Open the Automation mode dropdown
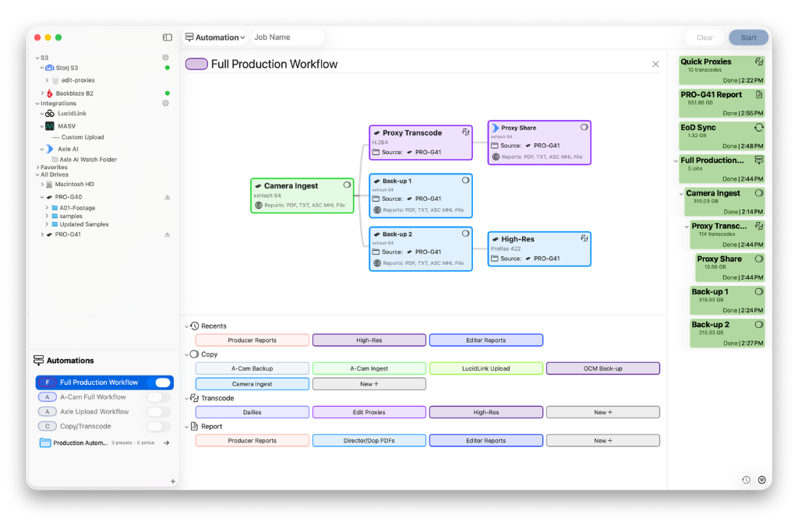 pos(215,37)
